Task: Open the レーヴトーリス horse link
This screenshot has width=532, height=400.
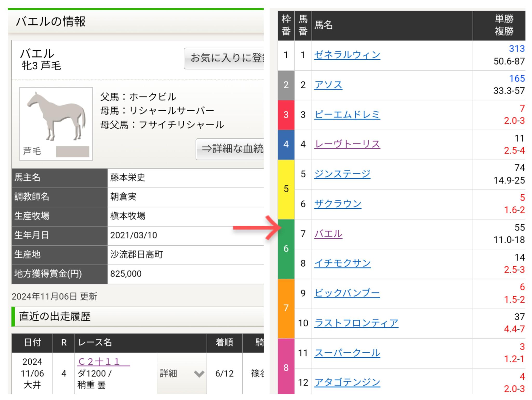Action: tap(347, 144)
